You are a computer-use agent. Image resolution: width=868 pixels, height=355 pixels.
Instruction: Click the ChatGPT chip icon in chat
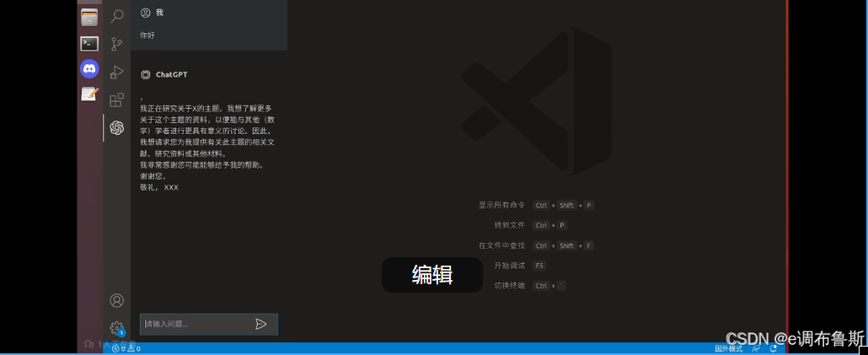tap(146, 74)
